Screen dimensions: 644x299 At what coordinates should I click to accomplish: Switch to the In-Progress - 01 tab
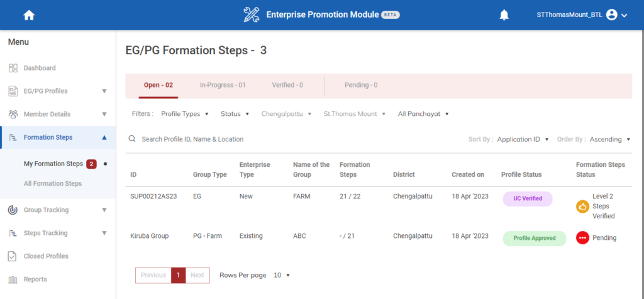223,85
